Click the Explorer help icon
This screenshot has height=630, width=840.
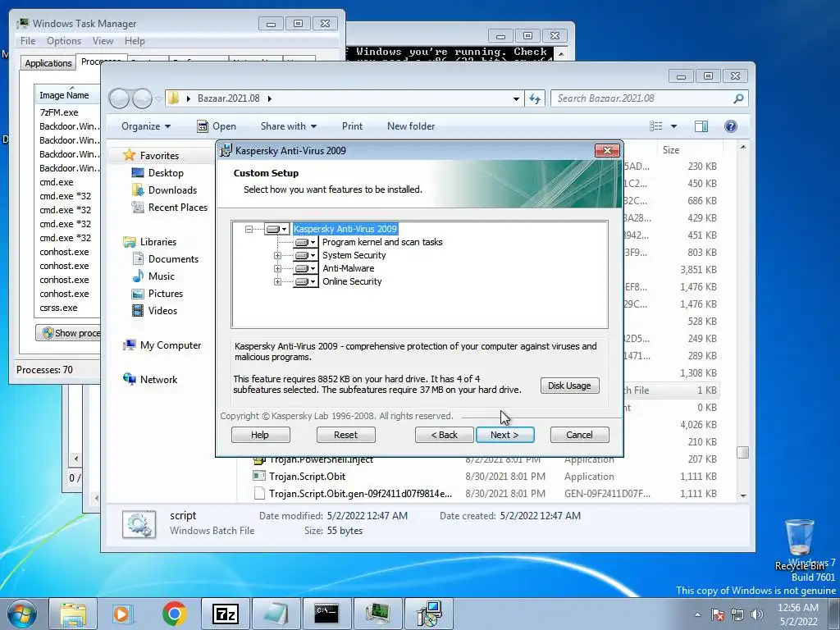(x=731, y=126)
